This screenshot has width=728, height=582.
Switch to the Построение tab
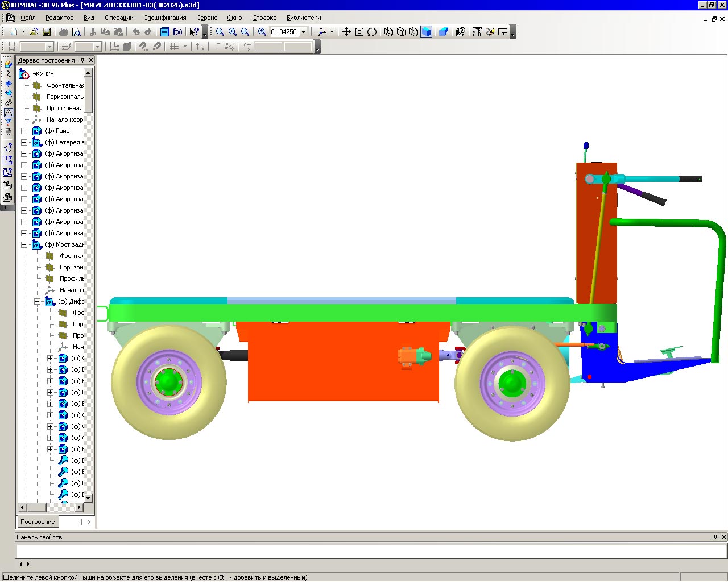(38, 522)
